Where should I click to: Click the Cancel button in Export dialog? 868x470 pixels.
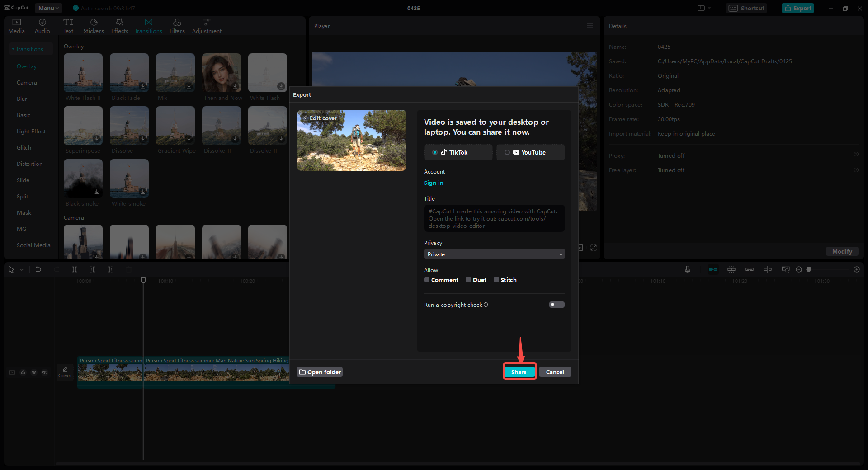[x=555, y=372]
